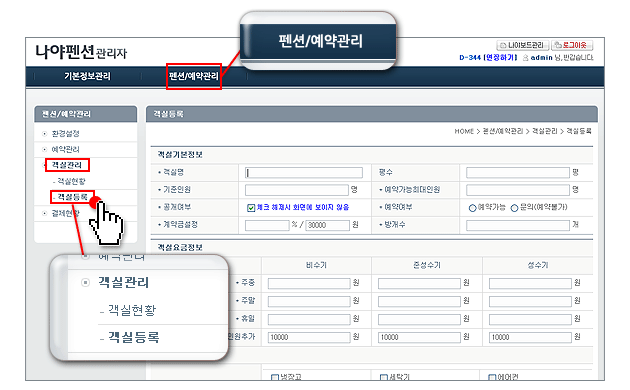Click the 준성수기 column header
The image size is (630, 390).
click(427, 265)
